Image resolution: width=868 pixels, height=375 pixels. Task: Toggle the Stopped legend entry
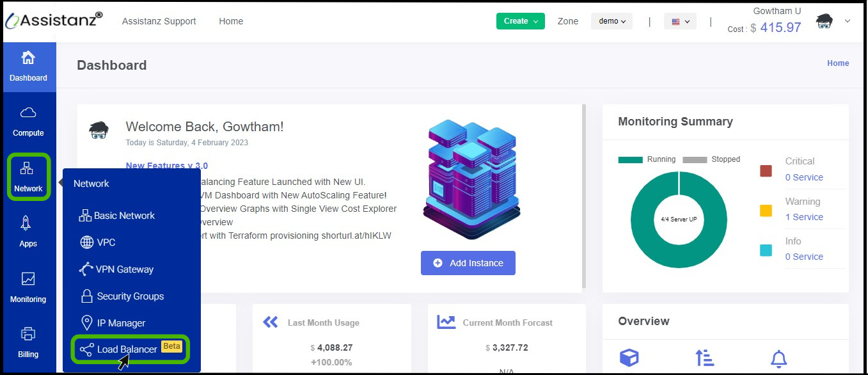[x=711, y=159]
